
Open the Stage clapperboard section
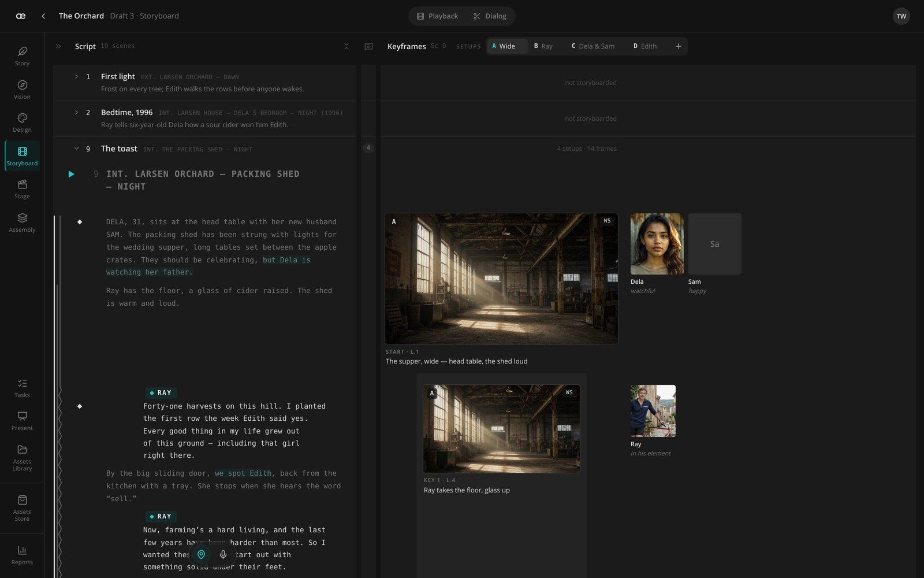(22, 189)
